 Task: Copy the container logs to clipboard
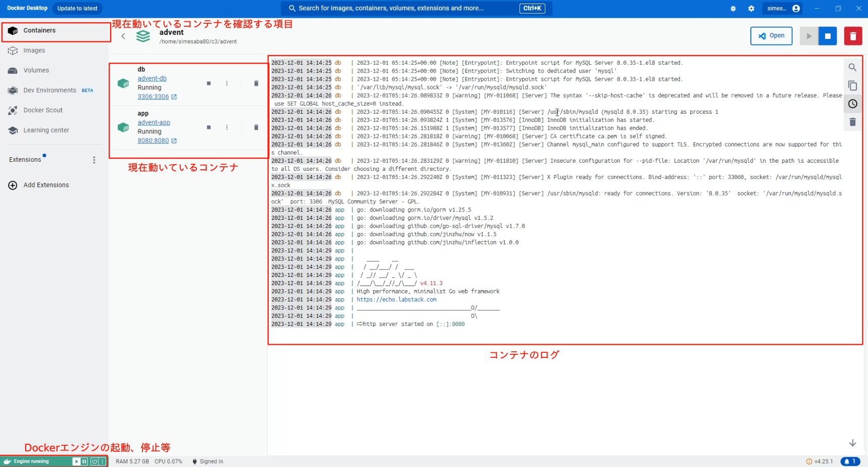click(x=852, y=85)
